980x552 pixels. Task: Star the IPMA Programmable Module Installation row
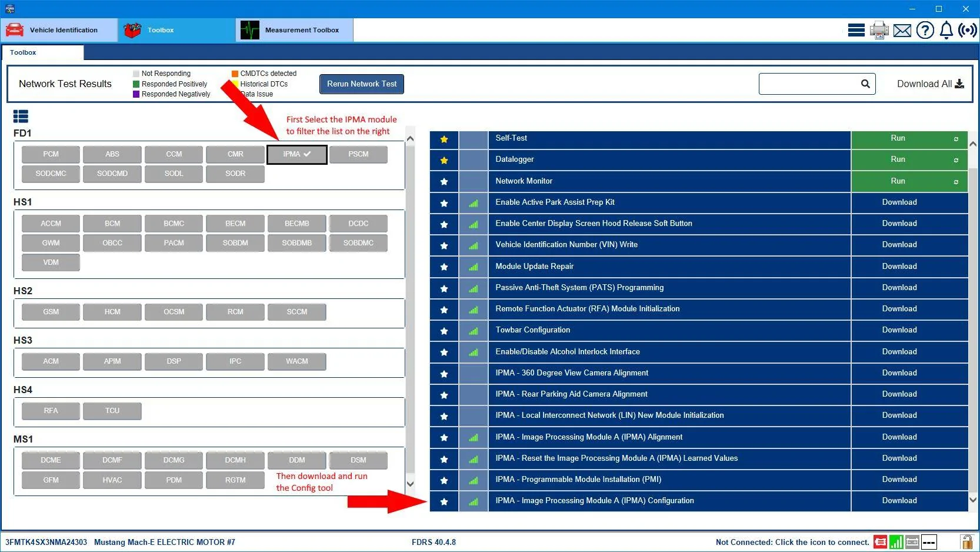click(x=444, y=480)
